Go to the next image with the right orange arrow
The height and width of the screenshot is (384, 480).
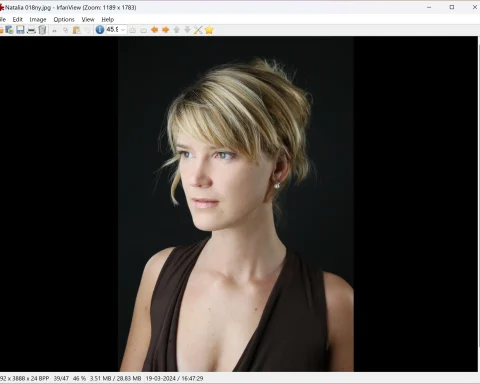166,30
